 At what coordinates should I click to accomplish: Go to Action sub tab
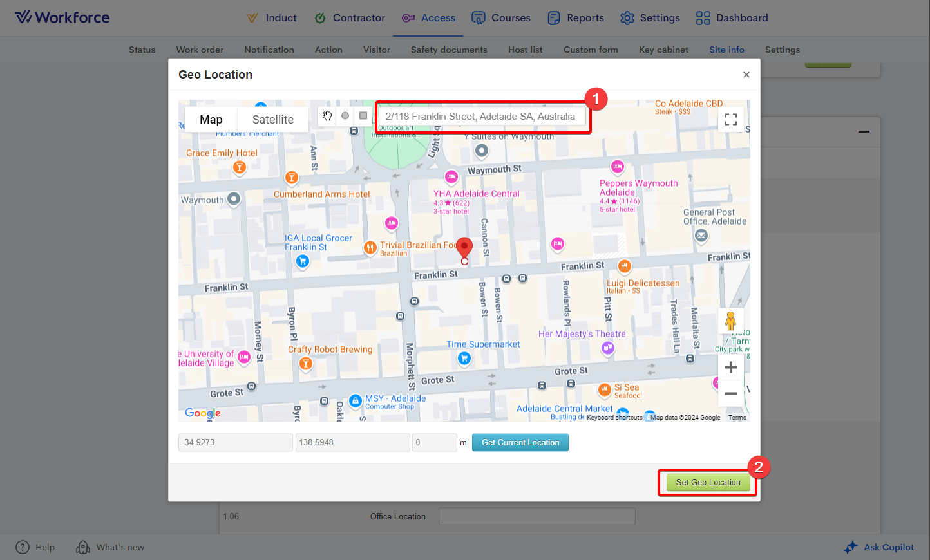click(x=328, y=50)
